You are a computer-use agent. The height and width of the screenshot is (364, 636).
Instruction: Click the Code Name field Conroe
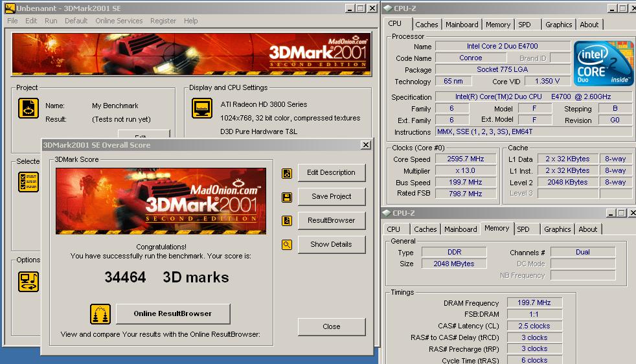point(470,58)
